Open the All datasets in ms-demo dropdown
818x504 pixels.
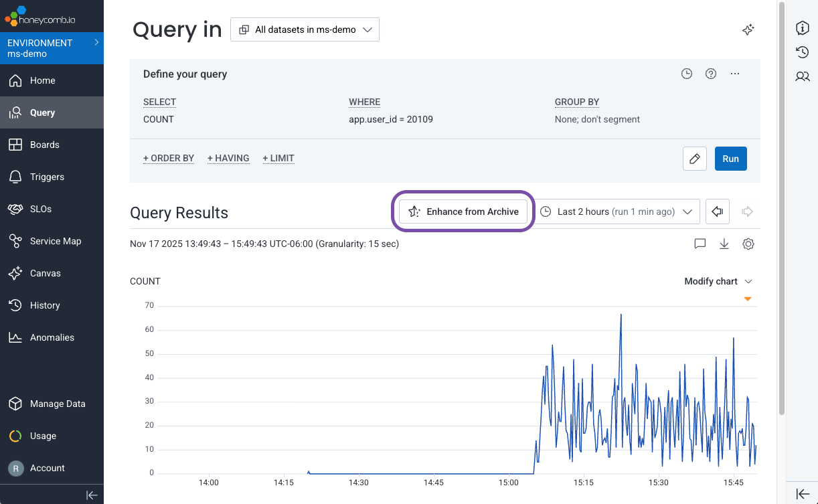click(x=305, y=29)
